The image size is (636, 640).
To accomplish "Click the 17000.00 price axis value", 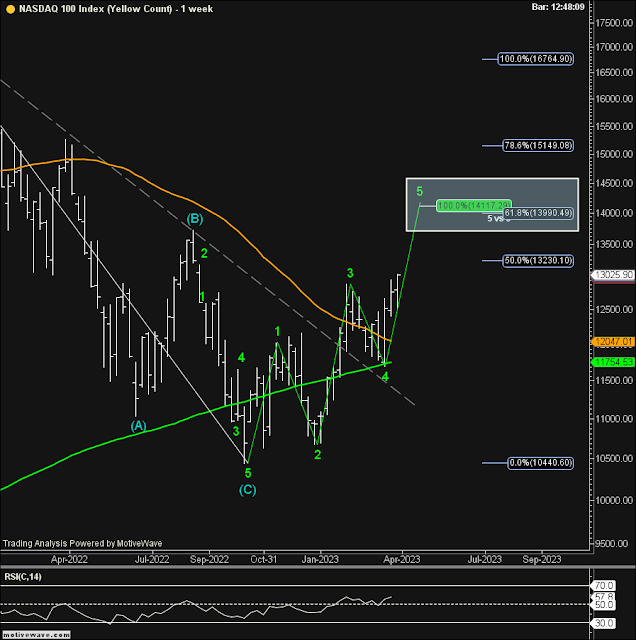I will coord(614,47).
